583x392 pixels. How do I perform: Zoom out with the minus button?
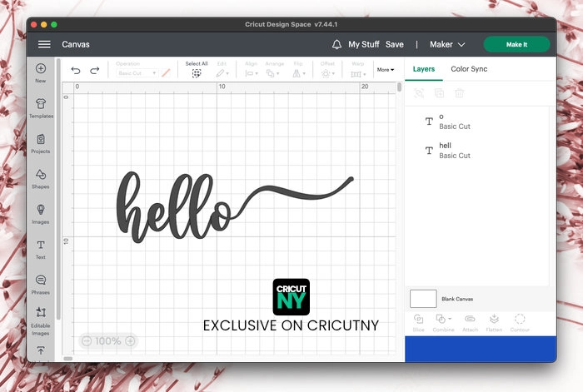point(87,341)
